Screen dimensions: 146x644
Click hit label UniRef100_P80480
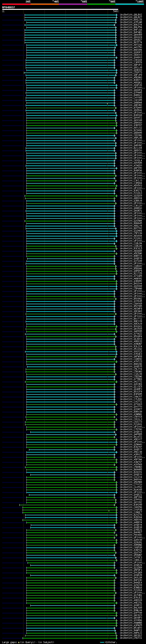[131, 535]
